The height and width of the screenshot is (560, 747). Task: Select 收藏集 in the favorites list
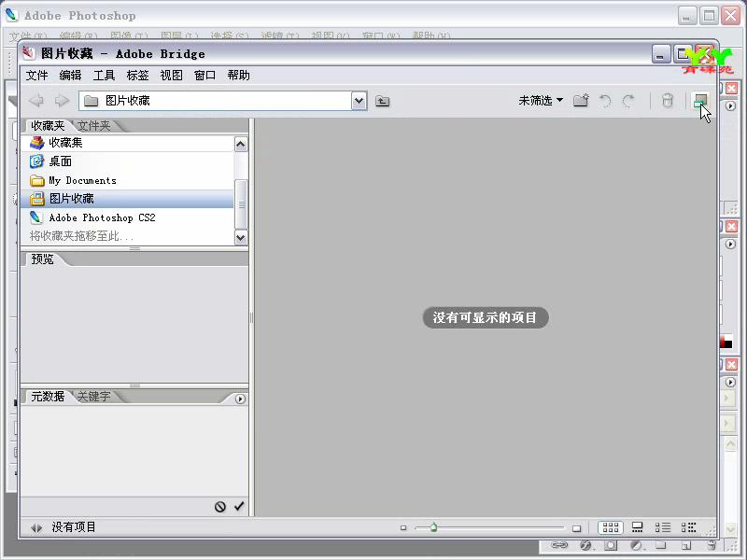click(127, 143)
